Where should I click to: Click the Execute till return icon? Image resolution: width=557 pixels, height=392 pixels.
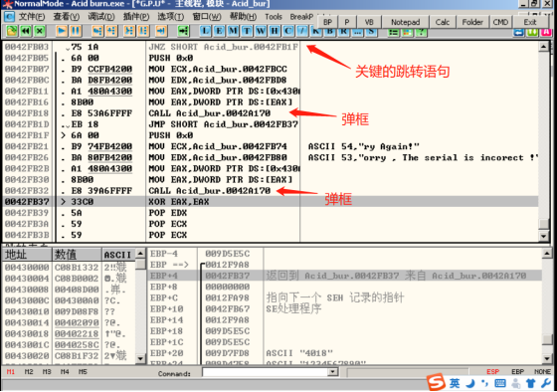tap(161, 31)
